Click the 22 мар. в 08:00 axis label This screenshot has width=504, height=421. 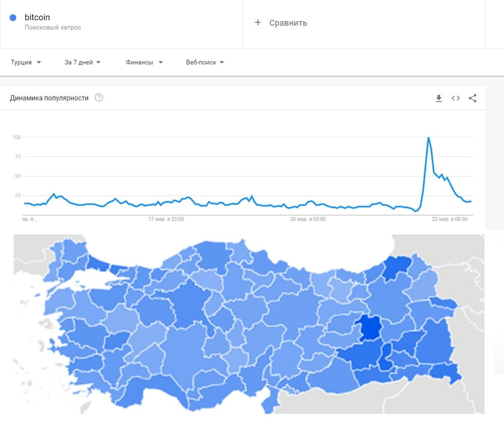(x=450, y=219)
